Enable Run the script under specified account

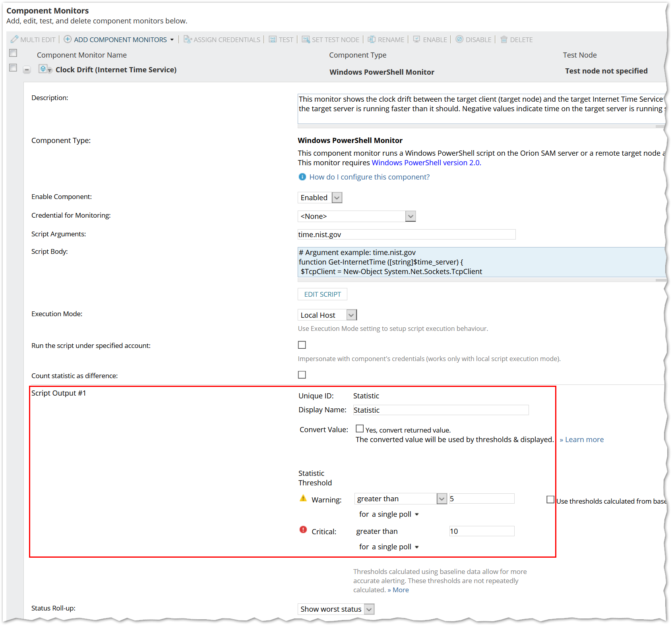(302, 345)
